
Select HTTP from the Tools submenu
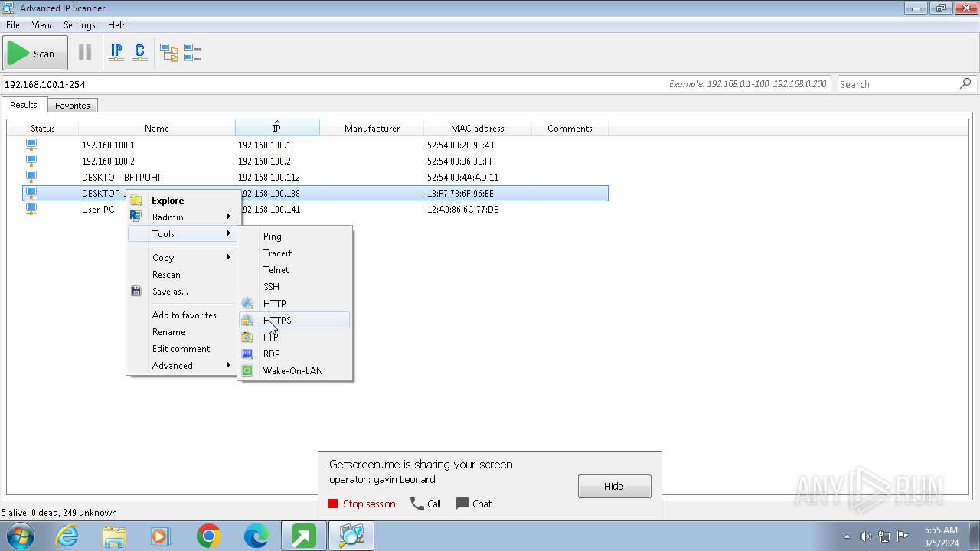coord(295,304)
